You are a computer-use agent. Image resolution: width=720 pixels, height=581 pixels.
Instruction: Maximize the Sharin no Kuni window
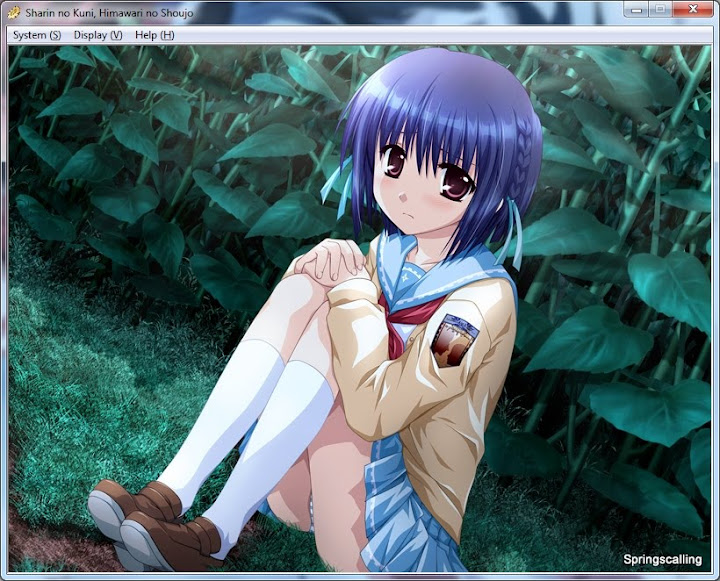pyautogui.click(x=660, y=9)
